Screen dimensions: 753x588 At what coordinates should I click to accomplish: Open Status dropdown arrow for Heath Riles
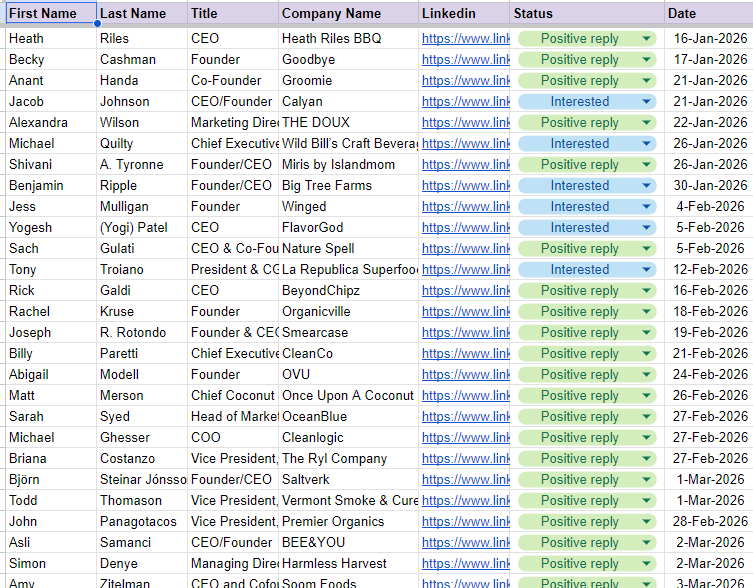tap(646, 39)
